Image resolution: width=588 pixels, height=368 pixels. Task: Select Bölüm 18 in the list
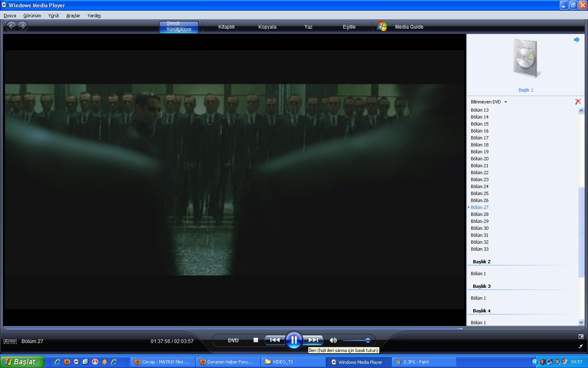click(480, 145)
